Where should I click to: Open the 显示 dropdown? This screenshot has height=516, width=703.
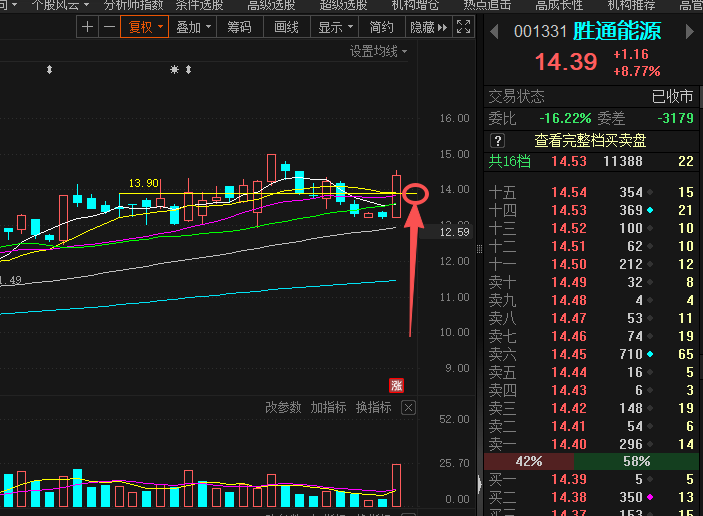335,27
